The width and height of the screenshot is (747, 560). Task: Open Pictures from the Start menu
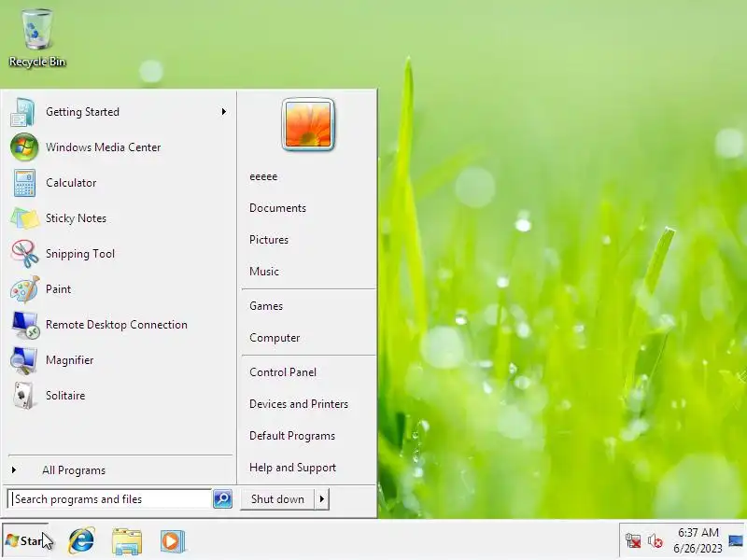point(269,240)
